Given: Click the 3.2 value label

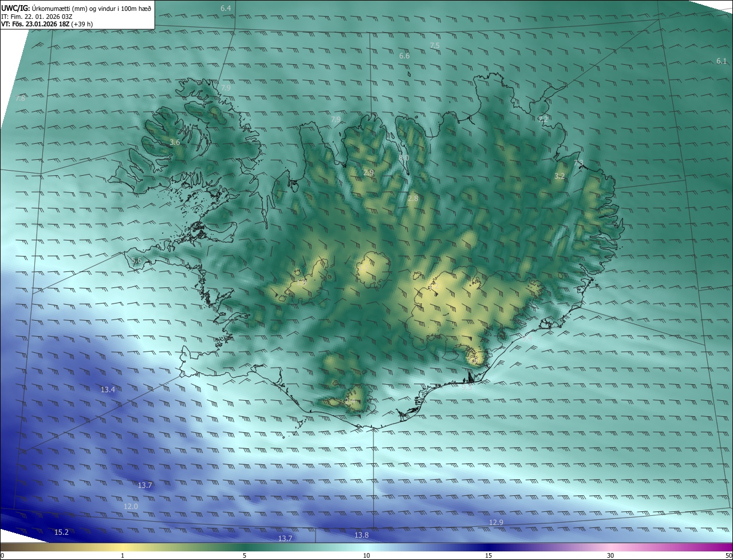Looking at the screenshot, I should click(x=559, y=176).
